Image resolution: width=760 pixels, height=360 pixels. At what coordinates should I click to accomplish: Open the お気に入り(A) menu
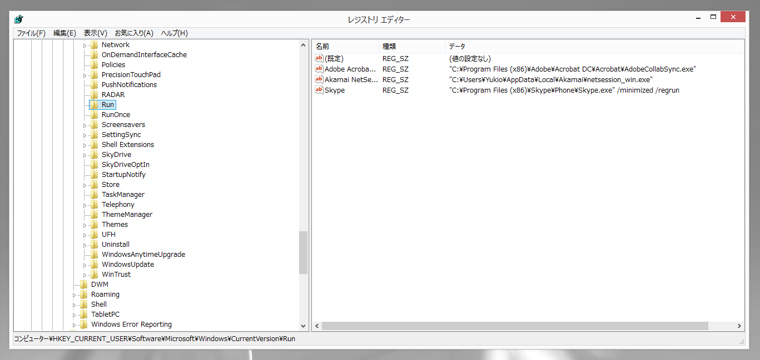(134, 33)
